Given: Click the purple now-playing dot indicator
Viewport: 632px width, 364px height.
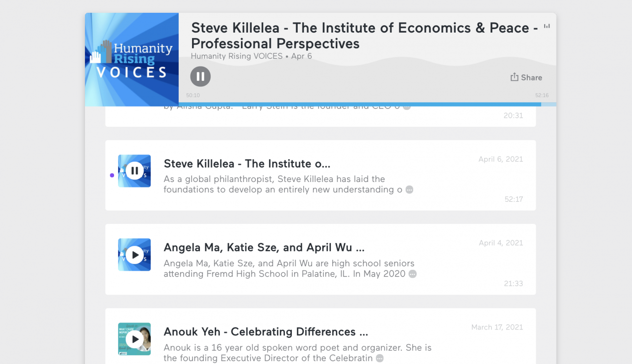Looking at the screenshot, I should 112,175.
